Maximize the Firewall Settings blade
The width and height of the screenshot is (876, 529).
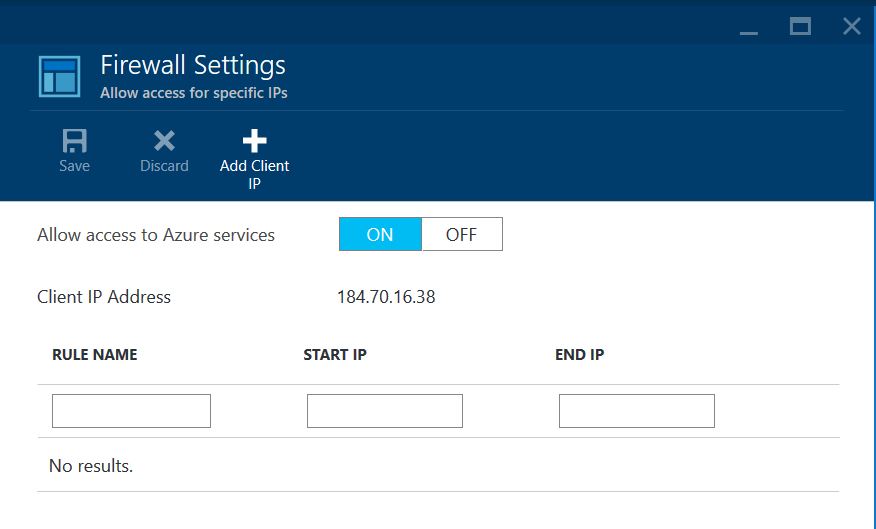point(800,26)
